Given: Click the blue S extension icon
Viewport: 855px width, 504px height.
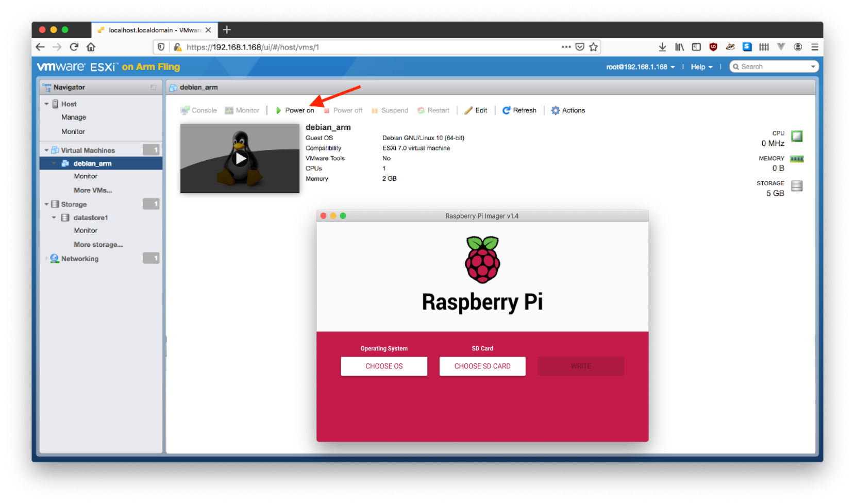Looking at the screenshot, I should tap(747, 47).
